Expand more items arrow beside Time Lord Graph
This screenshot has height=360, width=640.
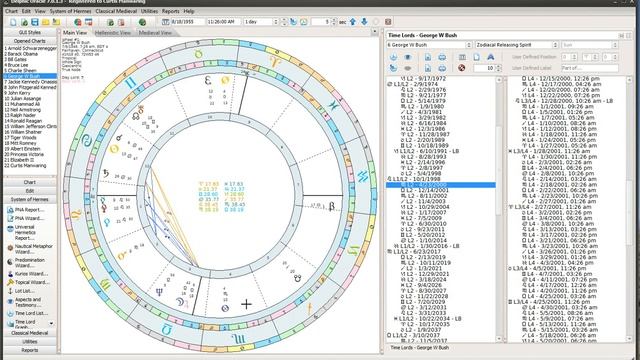(x=51, y=324)
